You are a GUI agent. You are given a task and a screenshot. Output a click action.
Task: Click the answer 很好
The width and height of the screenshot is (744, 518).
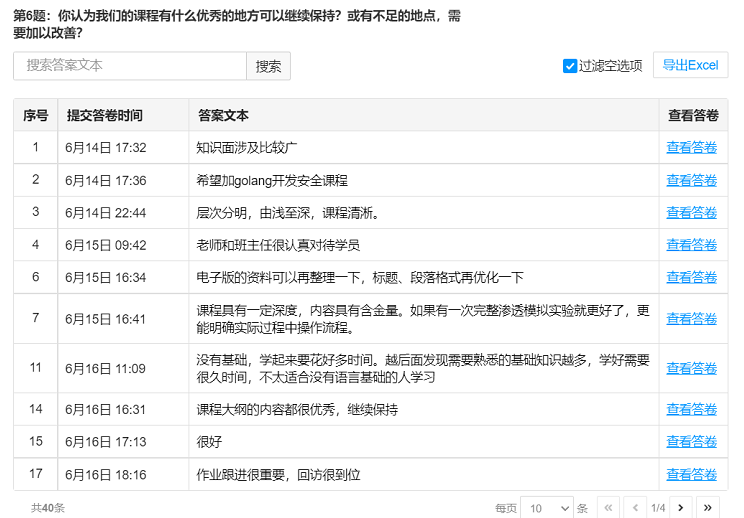[x=209, y=442]
